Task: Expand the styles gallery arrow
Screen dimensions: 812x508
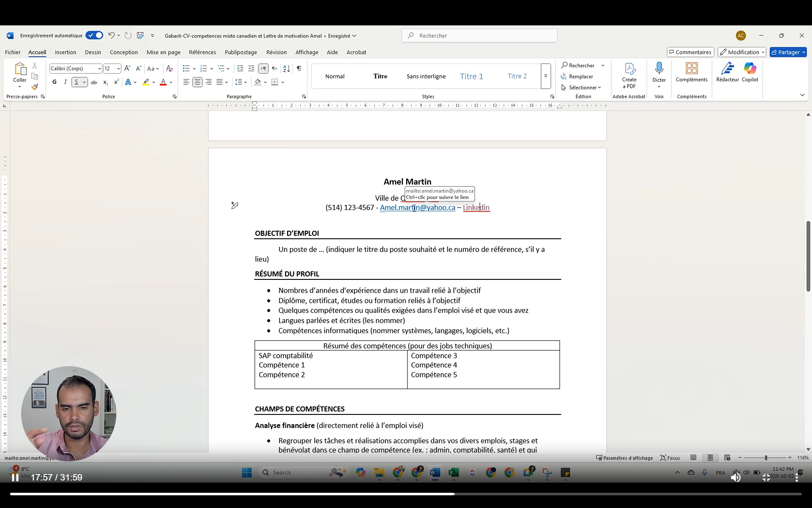Action: (546, 76)
